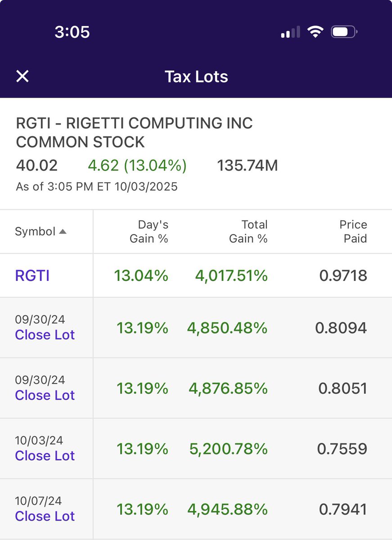Screen dimensions: 392x540
Task: Tap the 4.62 (13.04%) day change
Action: click(x=137, y=166)
